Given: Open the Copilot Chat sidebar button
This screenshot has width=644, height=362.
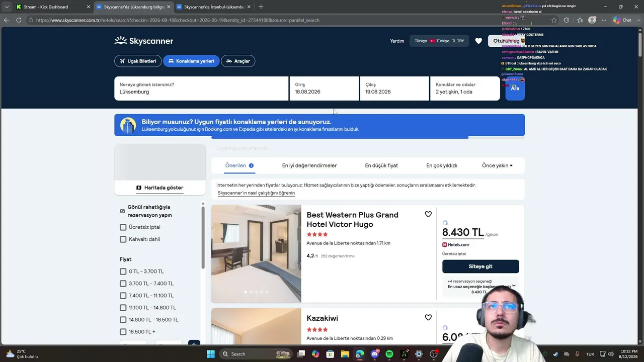Looking at the screenshot, I should point(622,20).
